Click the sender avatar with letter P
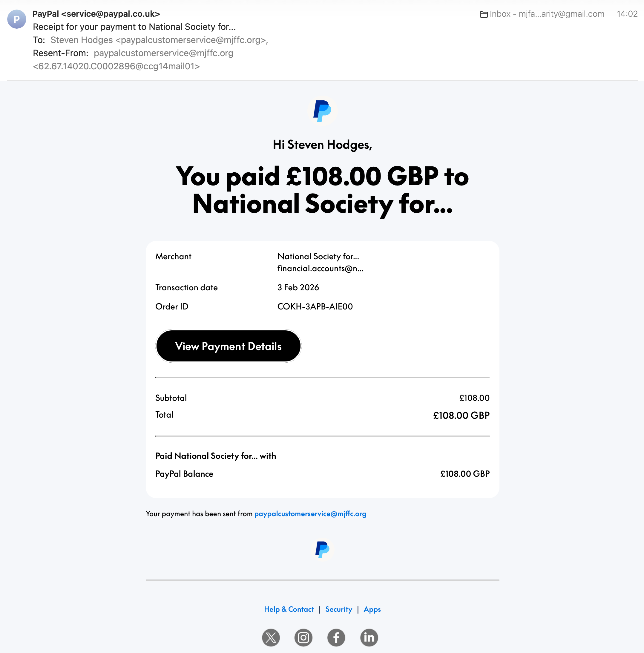Viewport: 644px width, 653px height. (x=16, y=19)
